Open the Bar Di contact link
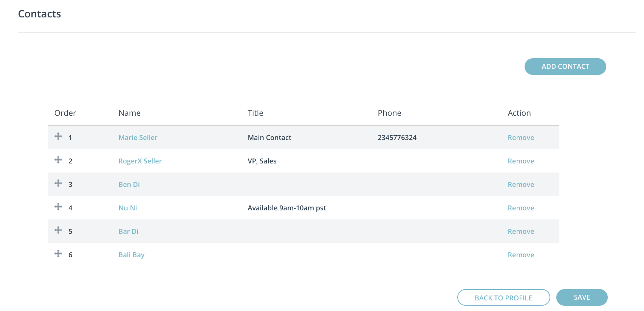644x311 pixels. (128, 232)
